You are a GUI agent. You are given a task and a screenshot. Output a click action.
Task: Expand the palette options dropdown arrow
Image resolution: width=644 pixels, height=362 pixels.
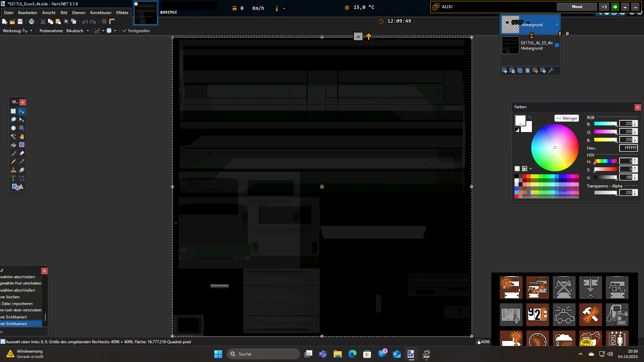pyautogui.click(x=531, y=169)
